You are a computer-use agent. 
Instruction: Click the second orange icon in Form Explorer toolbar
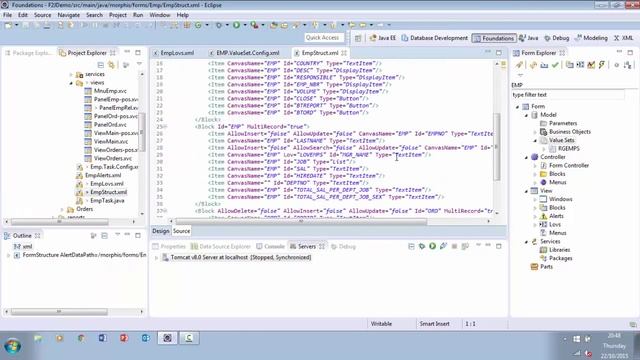pos(533,65)
